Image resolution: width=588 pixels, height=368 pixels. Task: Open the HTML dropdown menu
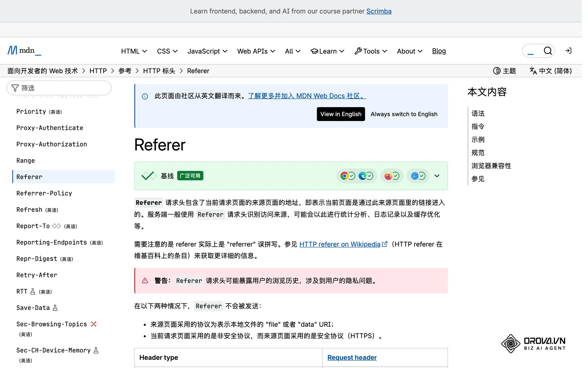[x=134, y=51]
